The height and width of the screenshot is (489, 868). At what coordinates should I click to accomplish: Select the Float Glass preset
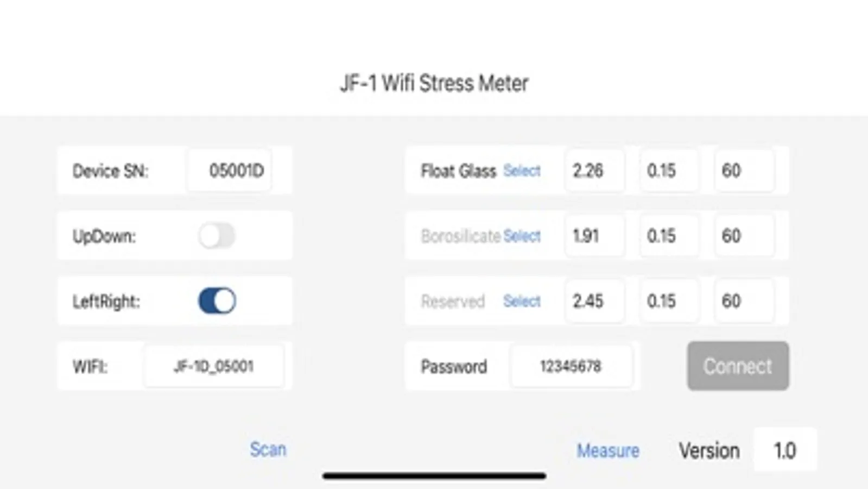[x=522, y=171]
